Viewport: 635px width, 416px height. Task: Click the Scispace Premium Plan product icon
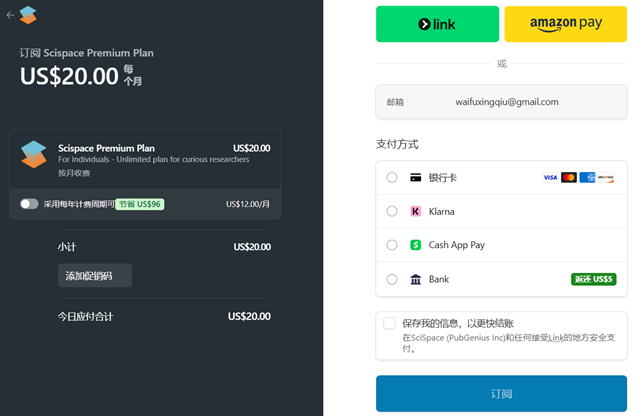[34, 154]
